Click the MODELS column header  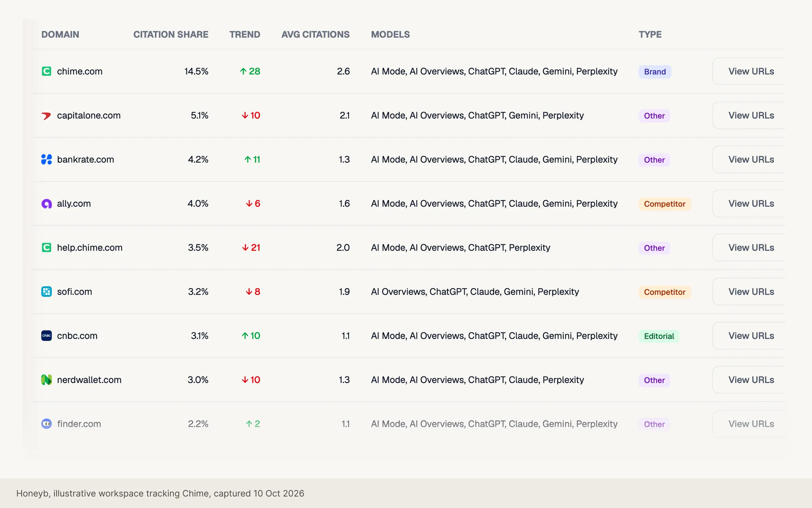[x=390, y=35]
